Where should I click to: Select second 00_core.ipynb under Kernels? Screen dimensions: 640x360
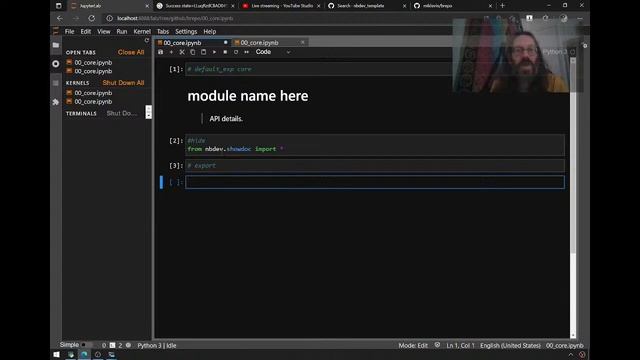(93, 102)
